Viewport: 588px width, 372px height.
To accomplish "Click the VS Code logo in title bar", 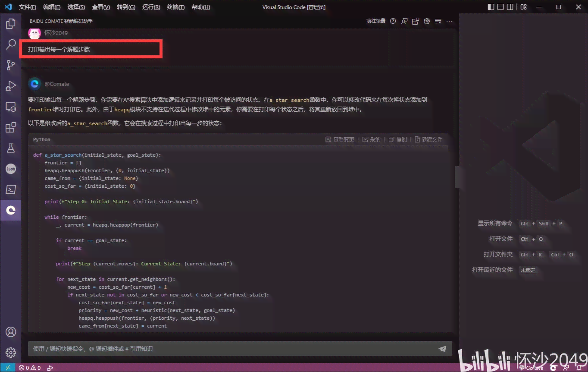I will pyautogui.click(x=8, y=7).
